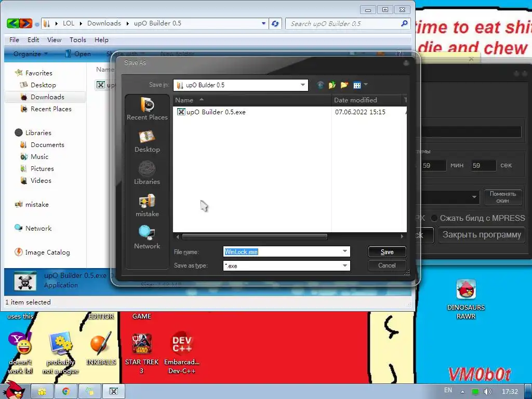Open the File menu in Explorer
The height and width of the screenshot is (399, 532).
(14, 39)
